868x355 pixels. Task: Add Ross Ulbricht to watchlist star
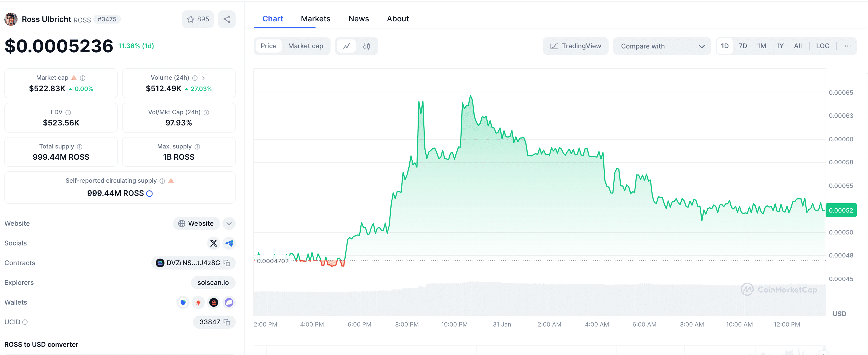[x=198, y=19]
